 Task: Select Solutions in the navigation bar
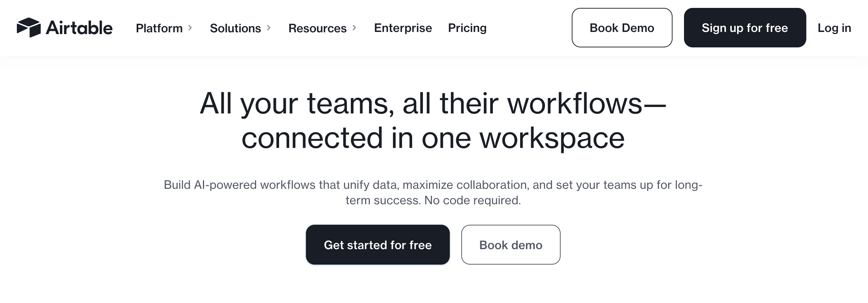pos(235,28)
